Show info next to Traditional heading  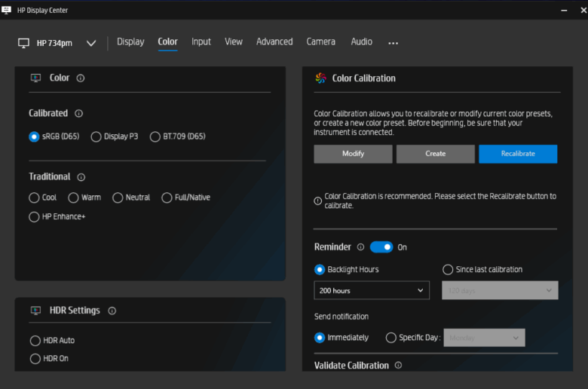81,177
